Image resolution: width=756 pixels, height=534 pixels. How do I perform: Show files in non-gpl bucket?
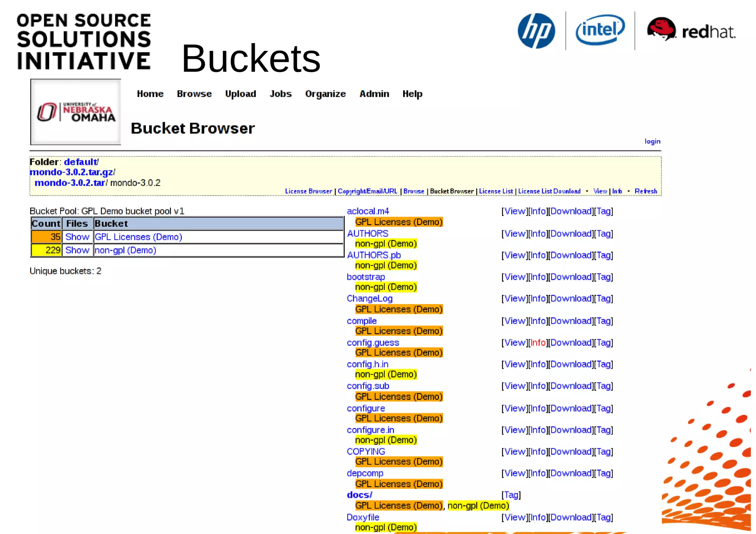77,250
